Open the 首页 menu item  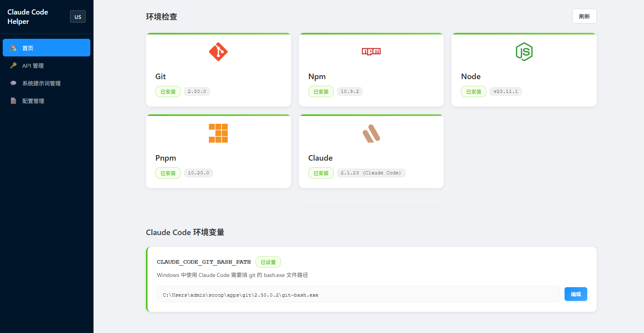coord(47,48)
